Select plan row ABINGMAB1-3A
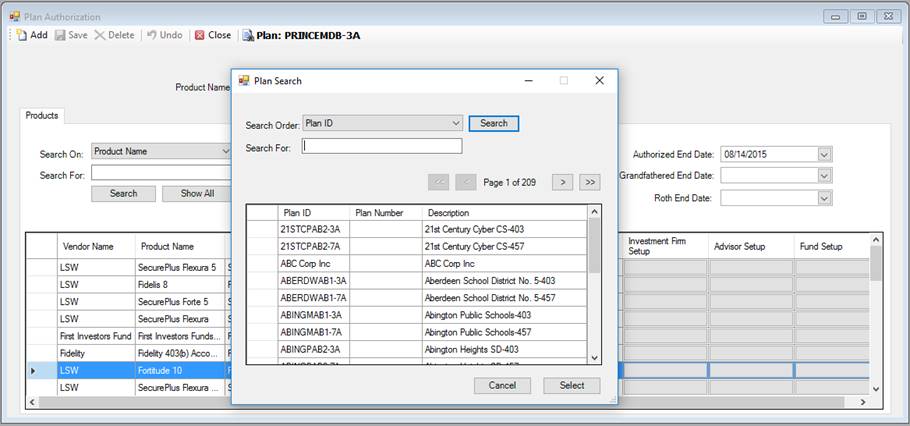910x426 pixels. tap(417, 315)
